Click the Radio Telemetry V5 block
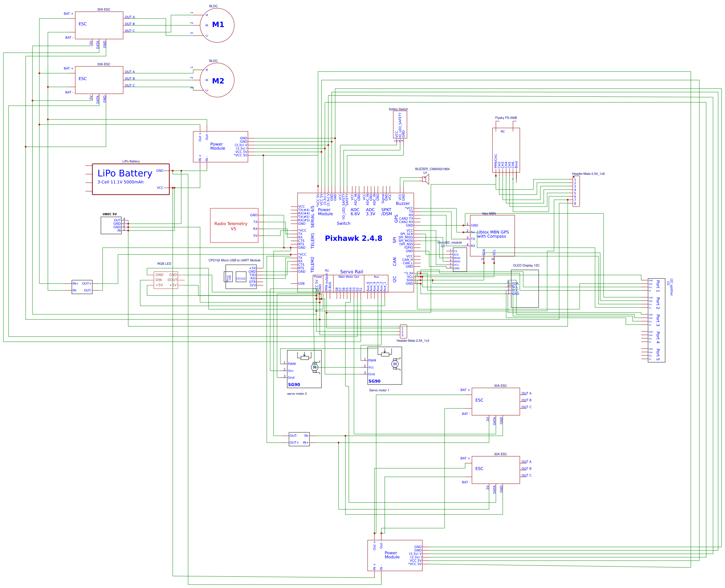This screenshot has height=588, width=725. coord(234,225)
